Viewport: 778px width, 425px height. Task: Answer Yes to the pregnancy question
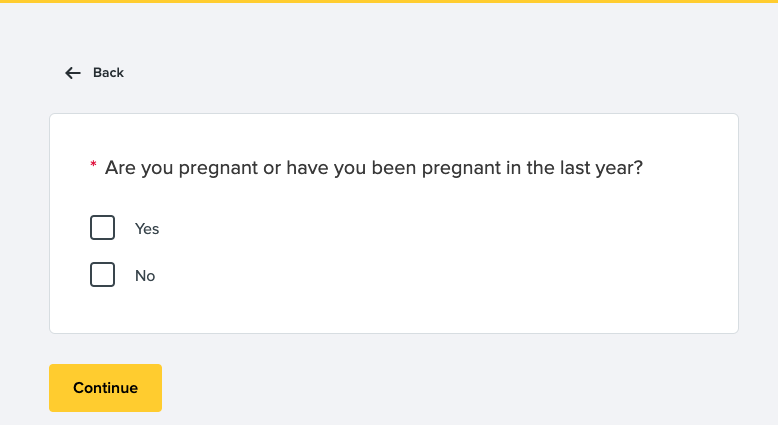pos(103,228)
